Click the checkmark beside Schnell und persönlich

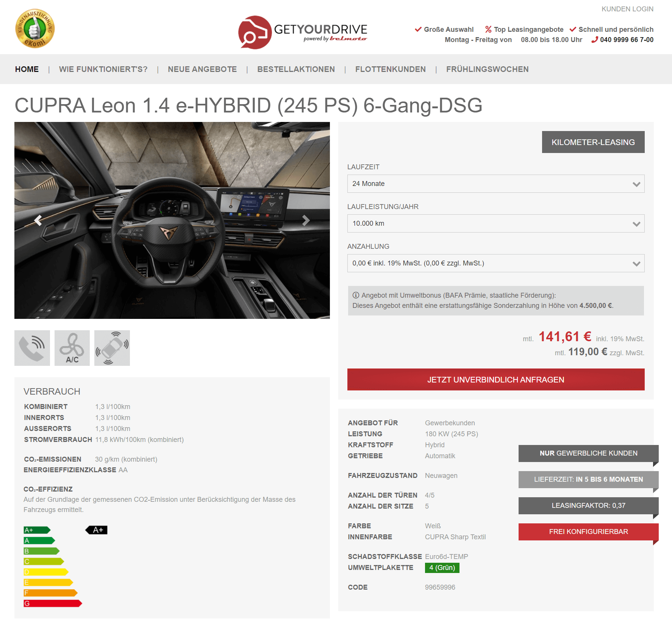573,29
